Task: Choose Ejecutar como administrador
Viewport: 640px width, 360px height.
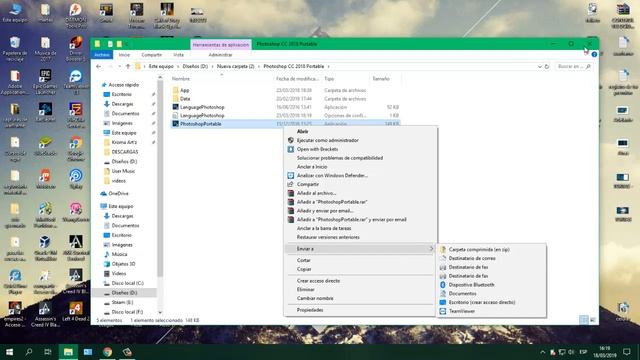Action: pos(328,140)
